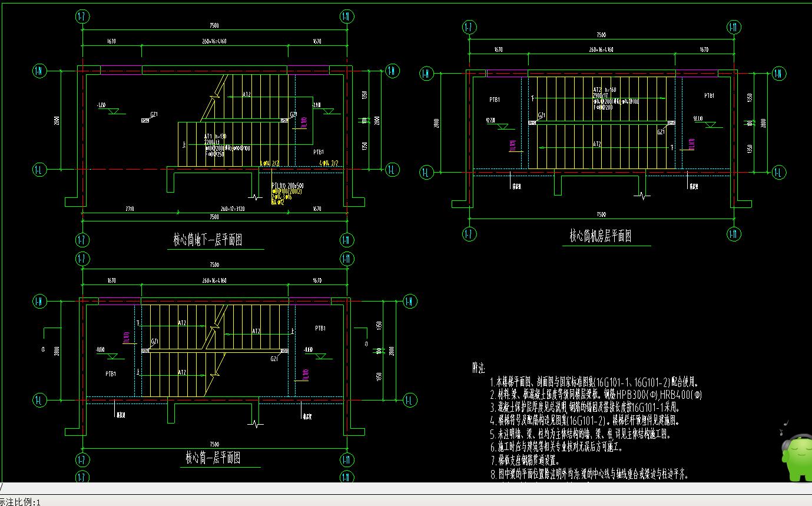Select the title 核心筒一层平面图

tap(213, 457)
